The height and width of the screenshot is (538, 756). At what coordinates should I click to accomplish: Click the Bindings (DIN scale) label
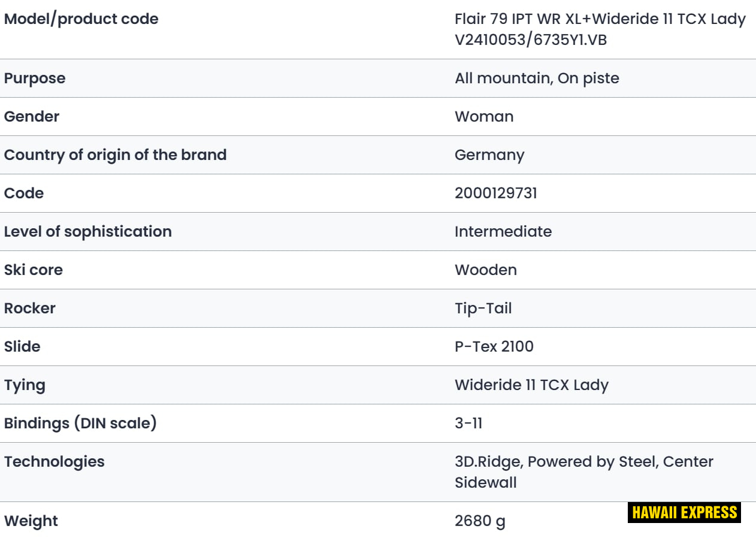[80, 424]
